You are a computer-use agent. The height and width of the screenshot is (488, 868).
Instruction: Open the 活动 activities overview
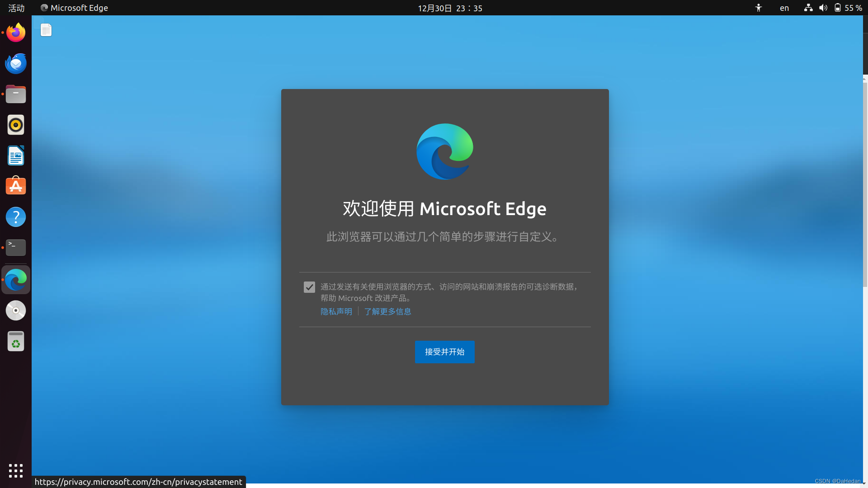[16, 8]
